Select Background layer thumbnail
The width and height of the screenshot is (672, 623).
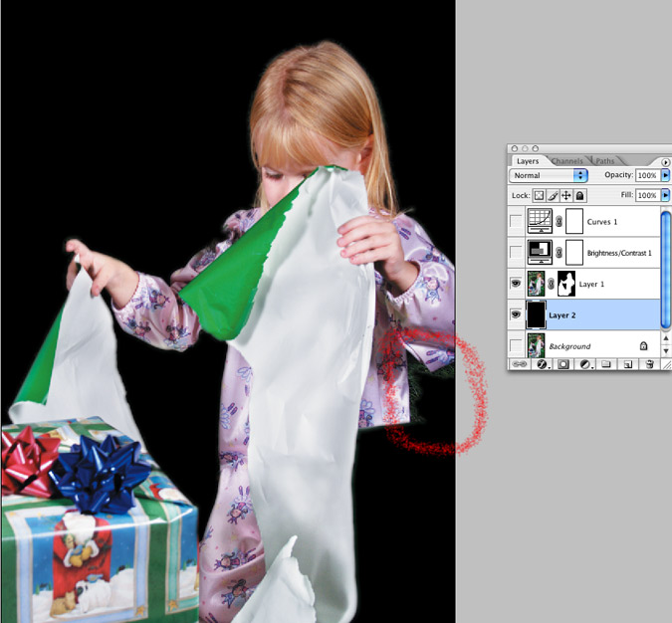(537, 345)
